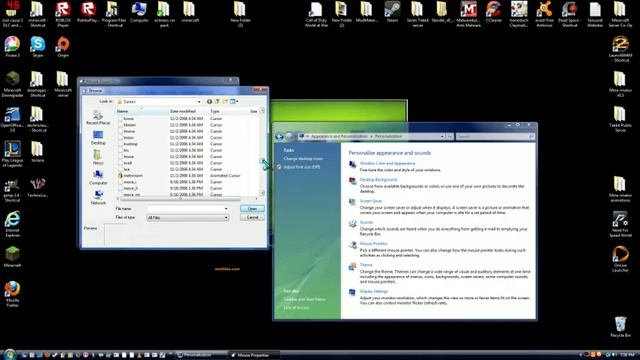Sort file list by Name column header

click(142, 111)
